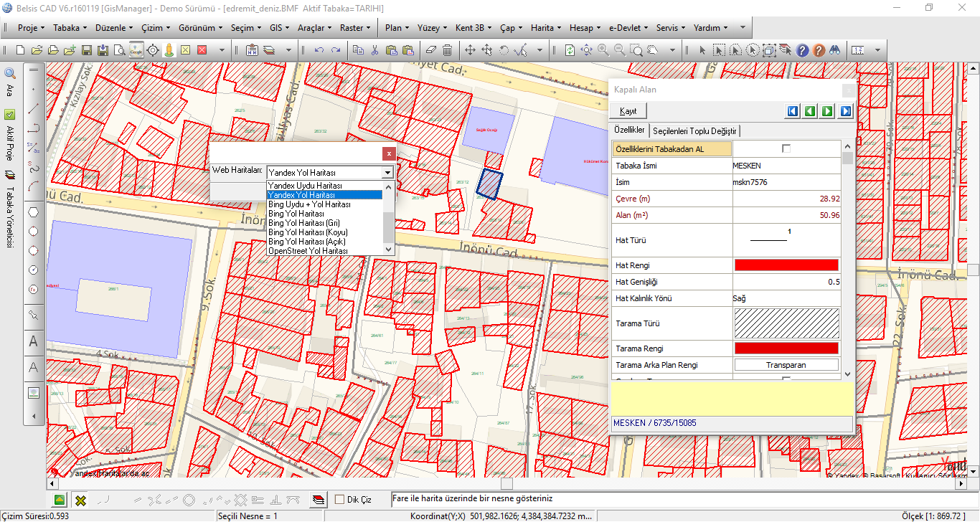980x522 pixels.
Task: Go to last record navigation button
Action: pyautogui.click(x=845, y=111)
